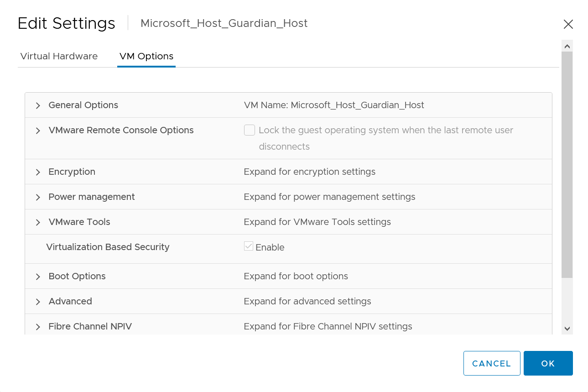Click the CANCEL button
The image size is (588, 392).
click(492, 363)
